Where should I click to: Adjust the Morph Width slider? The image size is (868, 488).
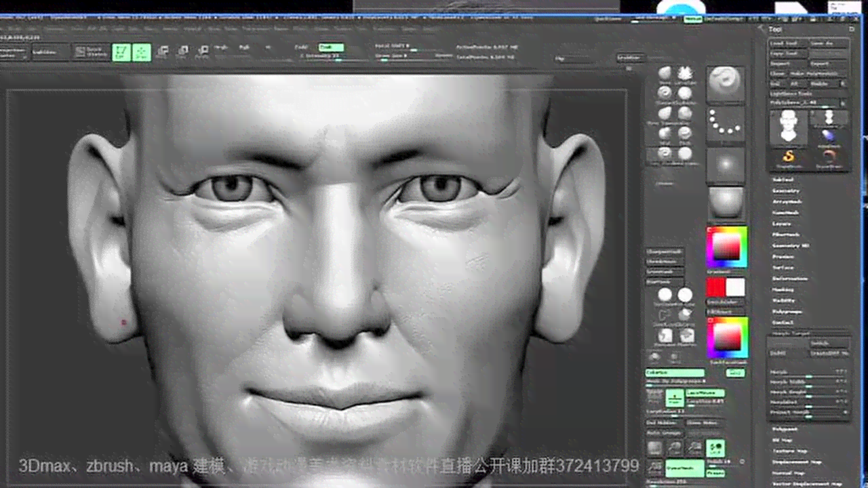click(x=809, y=382)
